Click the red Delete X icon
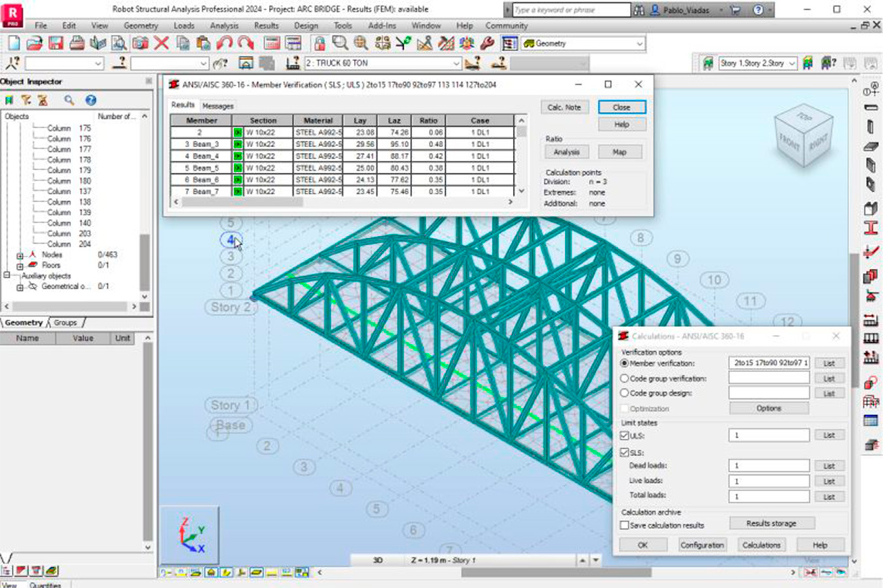This screenshot has height=588, width=883. pos(162,44)
